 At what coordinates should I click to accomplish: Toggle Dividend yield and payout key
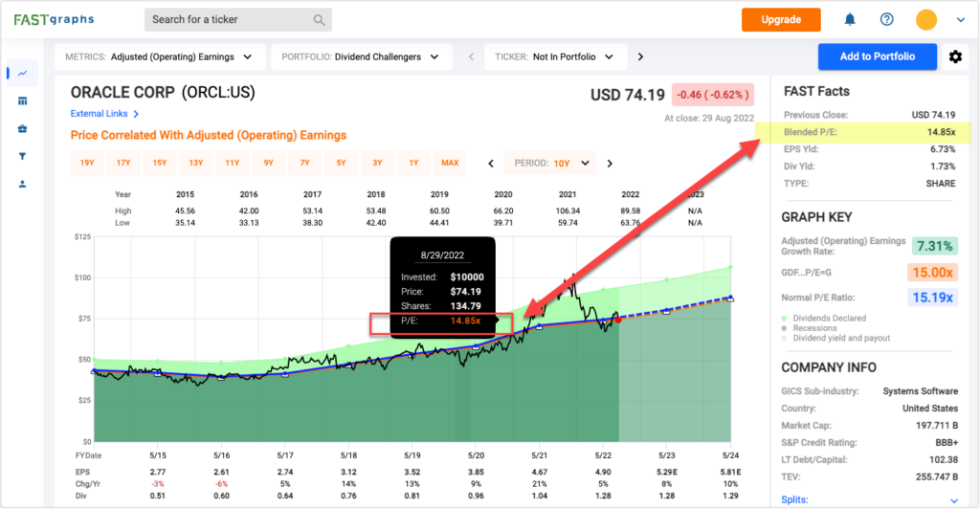(x=835, y=339)
